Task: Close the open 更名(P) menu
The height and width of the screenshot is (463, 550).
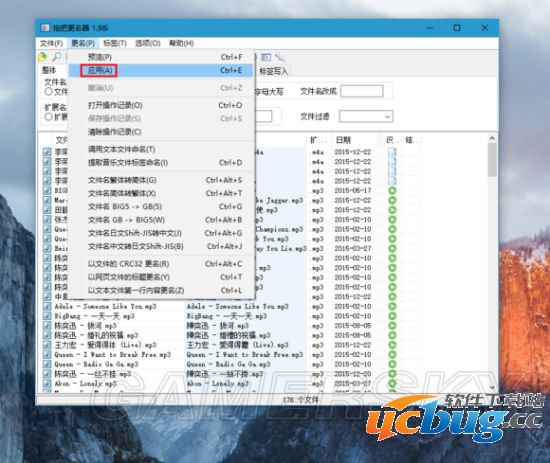Action: (83, 43)
